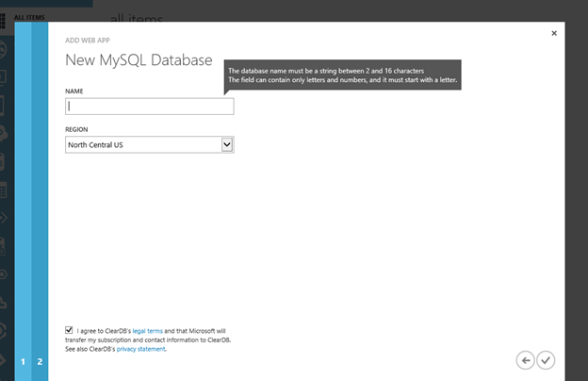Open the All Items grid icon

[x=3, y=21]
